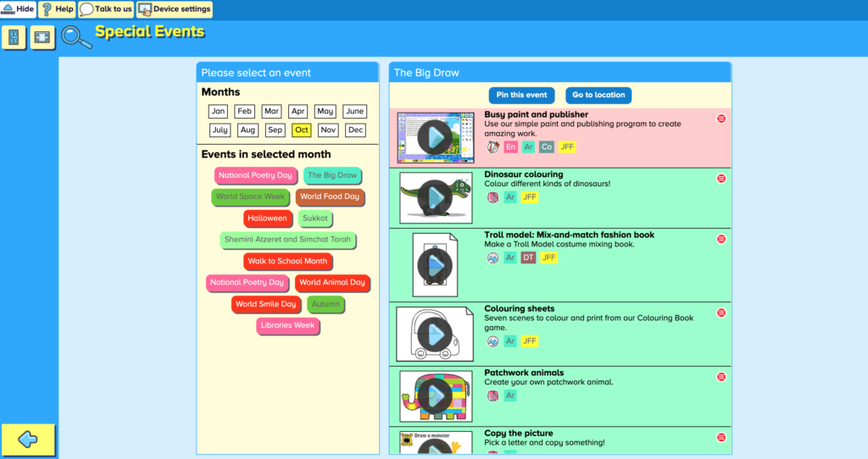Viewport: 868px width, 459px height.
Task: Select the Sep month
Action: pos(275,130)
